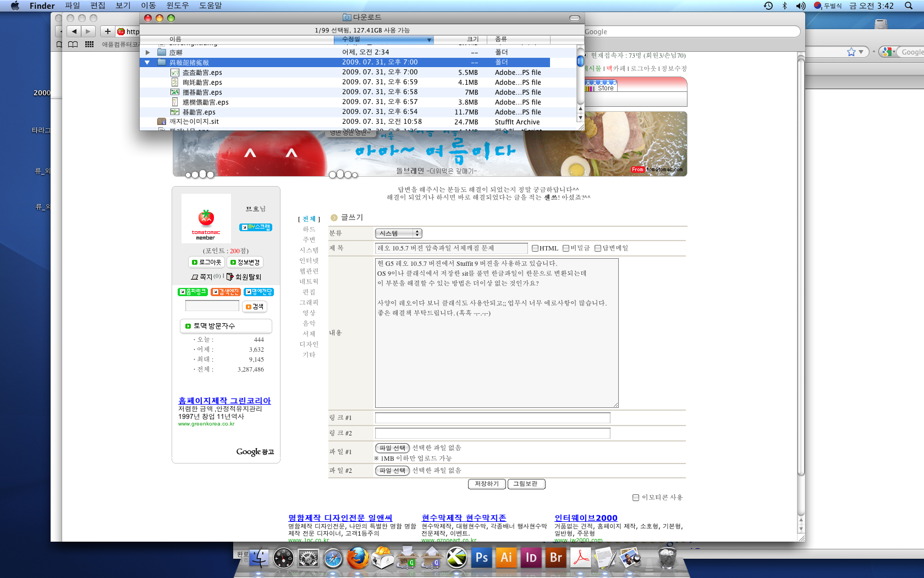Open the 도움말 menu

tap(210, 6)
